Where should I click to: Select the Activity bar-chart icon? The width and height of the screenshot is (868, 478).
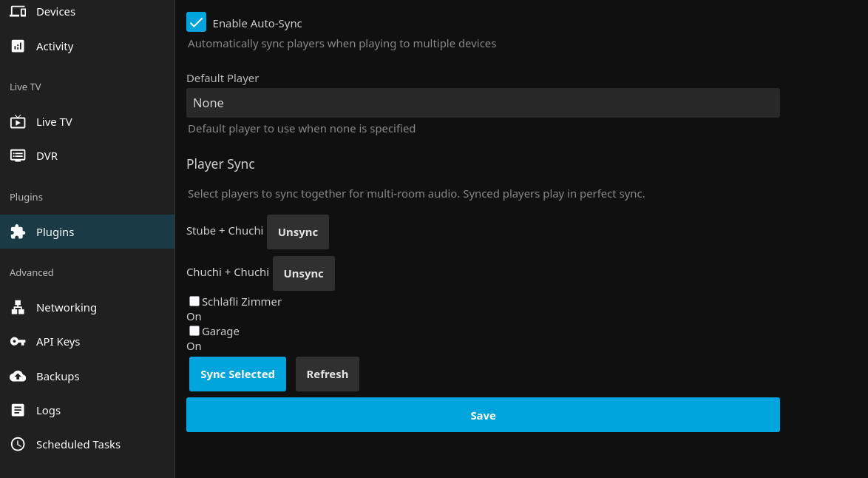point(18,46)
